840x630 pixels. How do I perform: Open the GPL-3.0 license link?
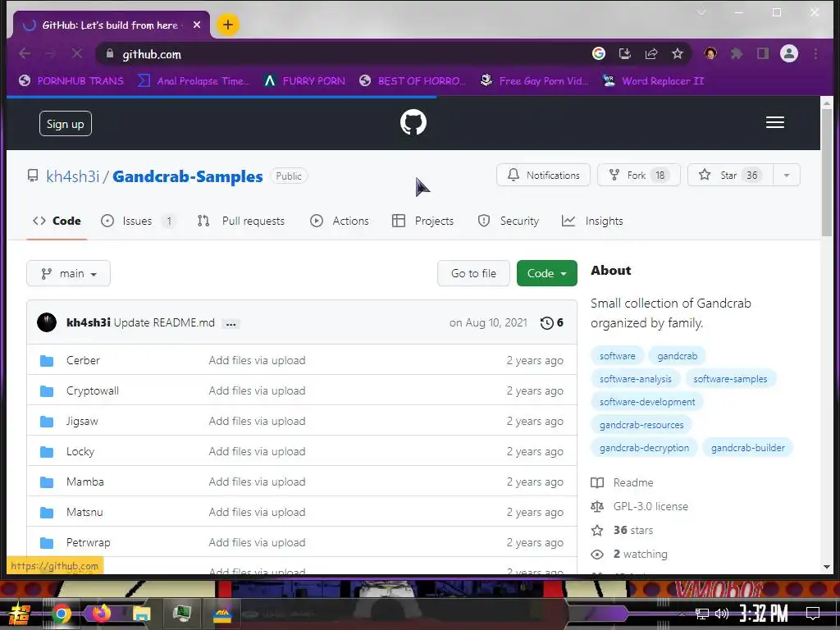[639, 506]
